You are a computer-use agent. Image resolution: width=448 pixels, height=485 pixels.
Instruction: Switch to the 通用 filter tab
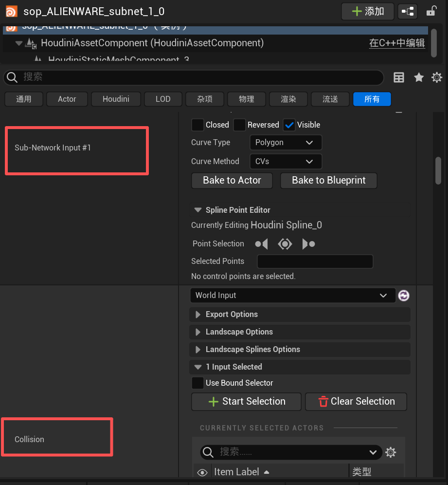tap(24, 99)
